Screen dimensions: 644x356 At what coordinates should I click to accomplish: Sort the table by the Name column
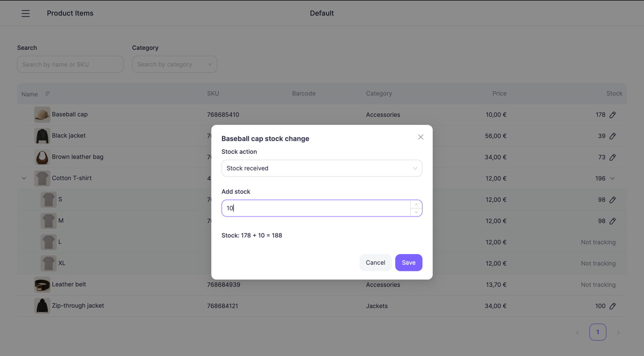(47, 94)
